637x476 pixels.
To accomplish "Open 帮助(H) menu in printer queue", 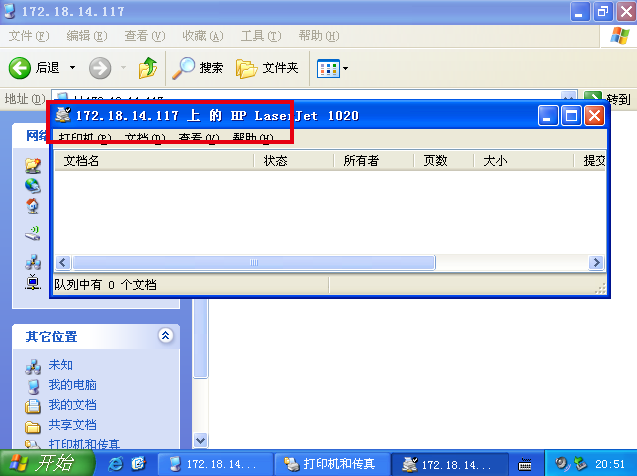I will pyautogui.click(x=253, y=138).
